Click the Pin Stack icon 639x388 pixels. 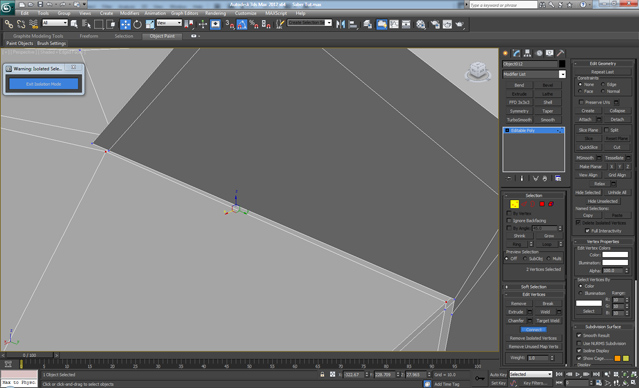click(509, 179)
